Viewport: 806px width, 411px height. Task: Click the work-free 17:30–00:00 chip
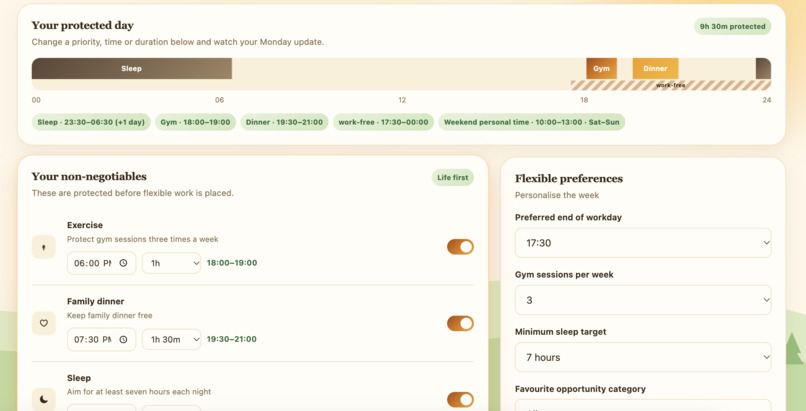click(383, 122)
